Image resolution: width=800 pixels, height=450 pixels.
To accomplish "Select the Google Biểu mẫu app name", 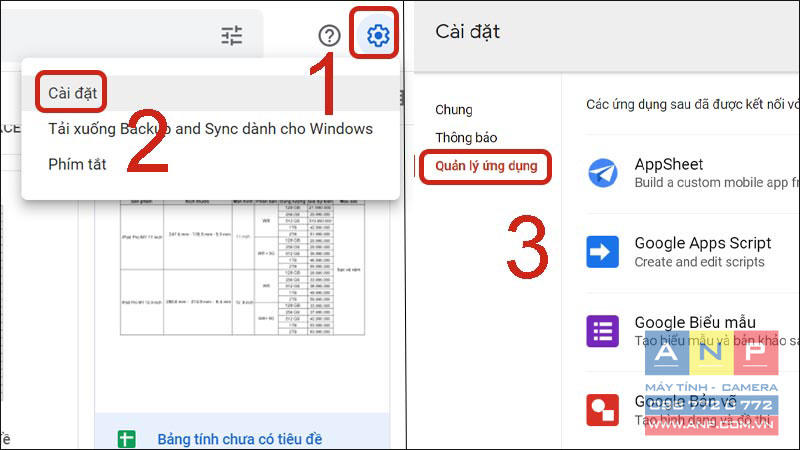I will [695, 322].
